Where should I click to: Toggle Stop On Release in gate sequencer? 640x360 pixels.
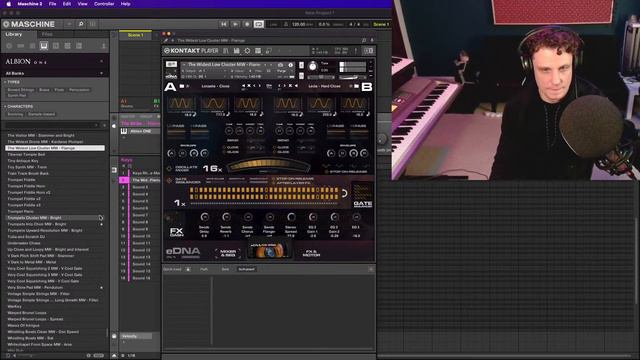pyautogui.click(x=293, y=179)
